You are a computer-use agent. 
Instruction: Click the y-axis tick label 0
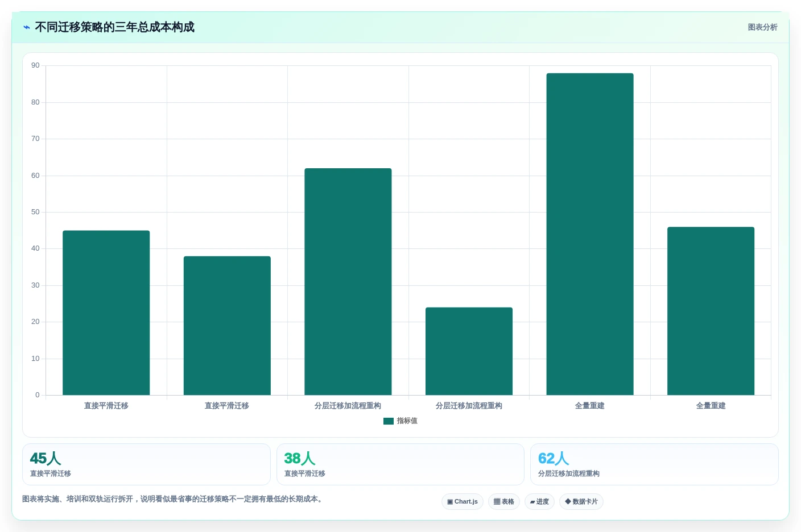[38, 395]
